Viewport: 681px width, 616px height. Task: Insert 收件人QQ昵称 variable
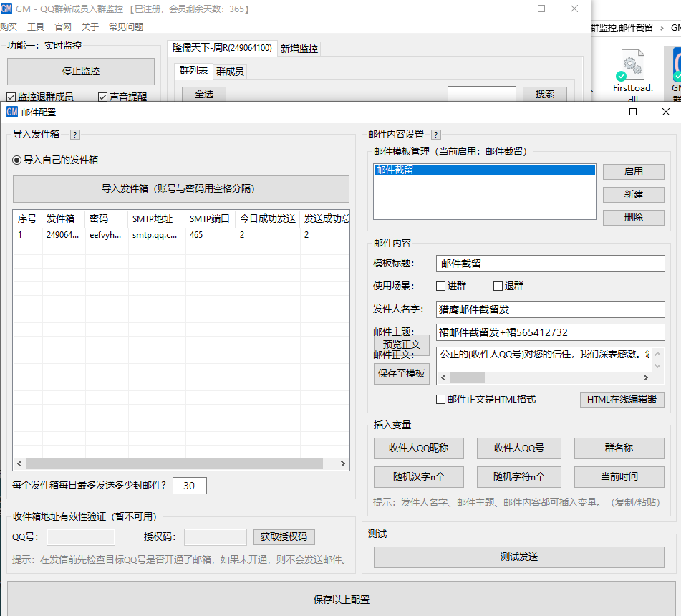pos(419,448)
